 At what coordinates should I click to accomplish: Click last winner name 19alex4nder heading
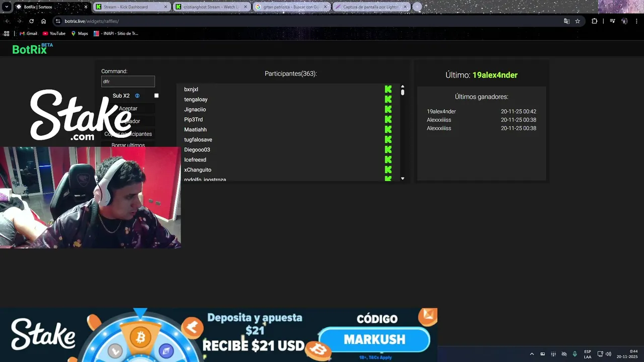pos(495,75)
